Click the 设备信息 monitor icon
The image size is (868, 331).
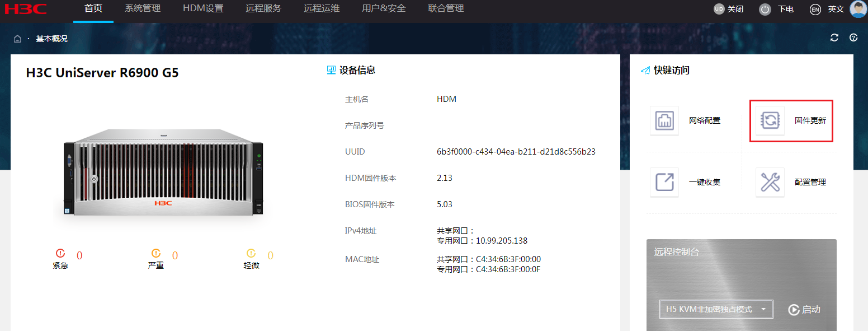(331, 70)
